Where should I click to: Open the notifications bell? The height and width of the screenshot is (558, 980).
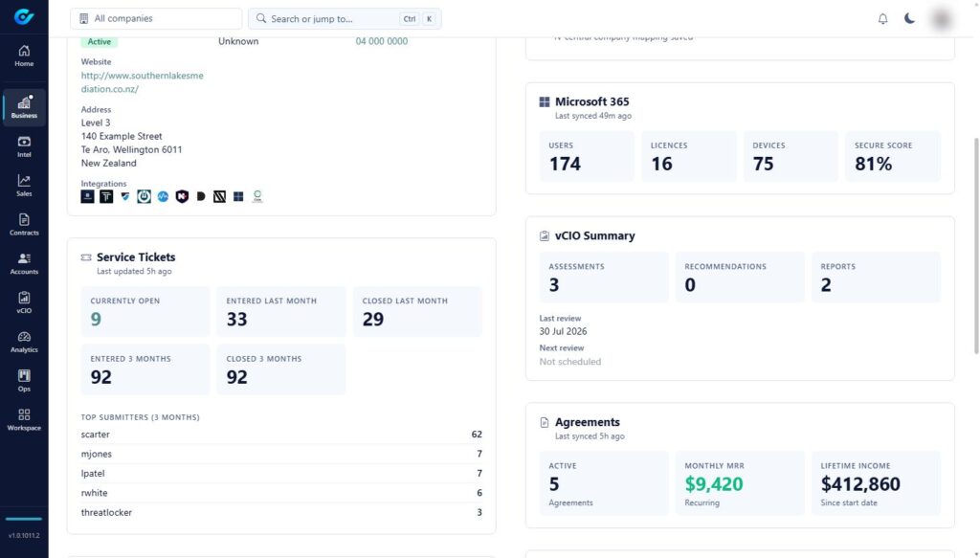[882, 19]
